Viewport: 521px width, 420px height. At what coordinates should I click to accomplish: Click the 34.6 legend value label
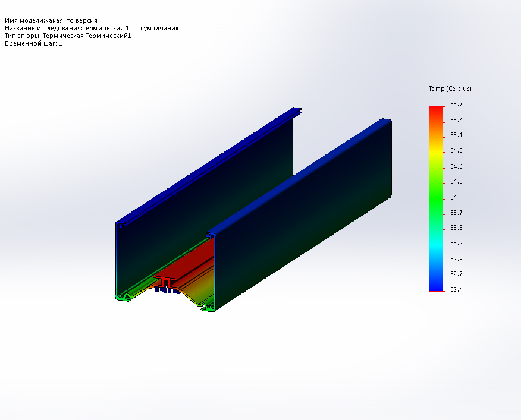pyautogui.click(x=456, y=166)
